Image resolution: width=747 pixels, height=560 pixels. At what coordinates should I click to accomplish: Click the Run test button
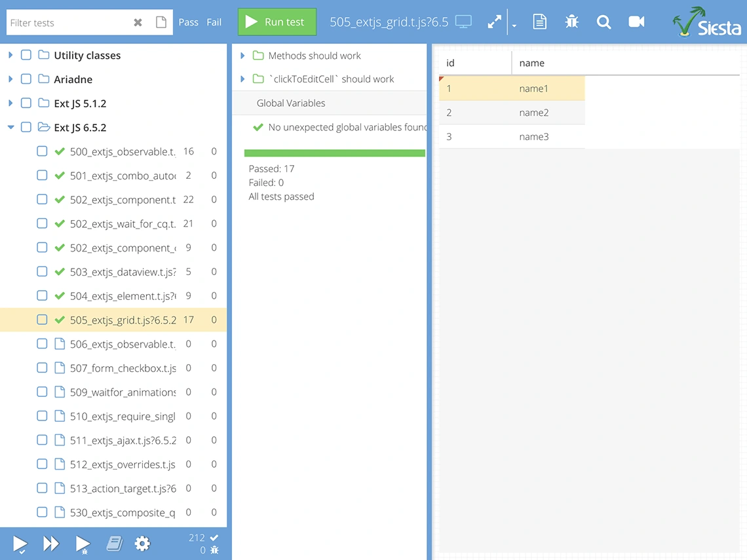pyautogui.click(x=277, y=22)
